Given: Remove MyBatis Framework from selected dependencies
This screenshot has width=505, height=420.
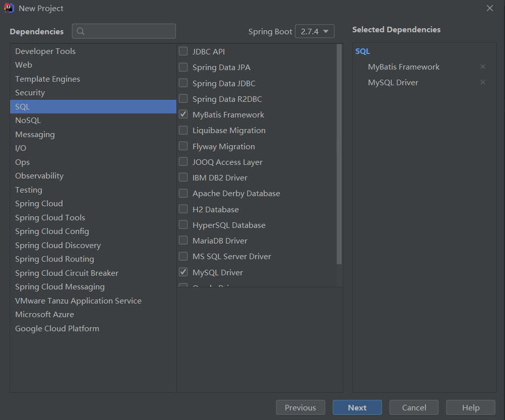Looking at the screenshot, I should point(482,67).
